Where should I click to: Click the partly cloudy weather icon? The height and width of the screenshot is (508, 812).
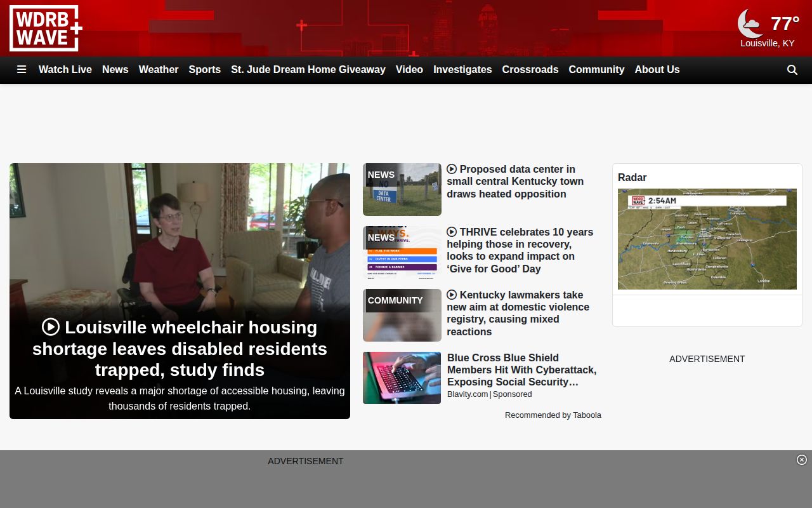click(x=750, y=23)
